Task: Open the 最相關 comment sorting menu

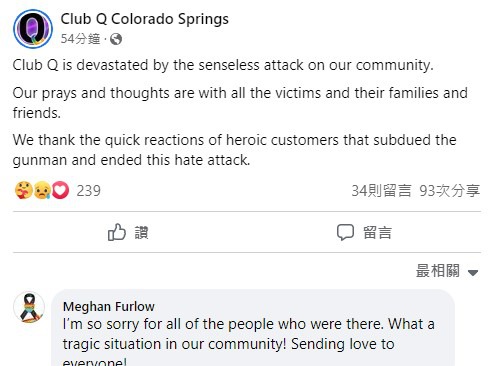Action: [447, 271]
